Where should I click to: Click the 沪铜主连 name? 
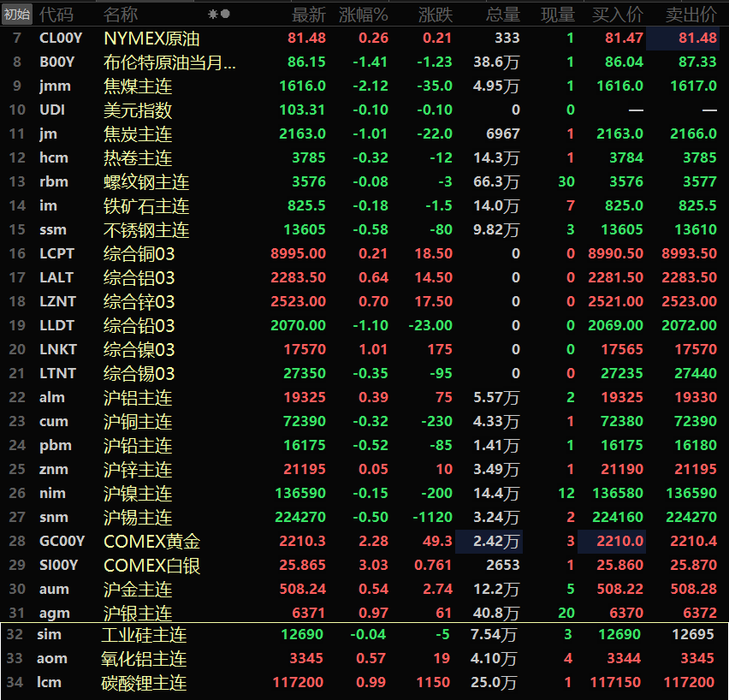pos(138,422)
